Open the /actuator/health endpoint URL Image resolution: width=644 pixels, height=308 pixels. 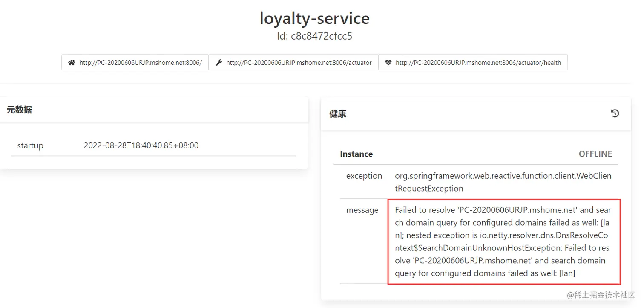pyautogui.click(x=478, y=63)
